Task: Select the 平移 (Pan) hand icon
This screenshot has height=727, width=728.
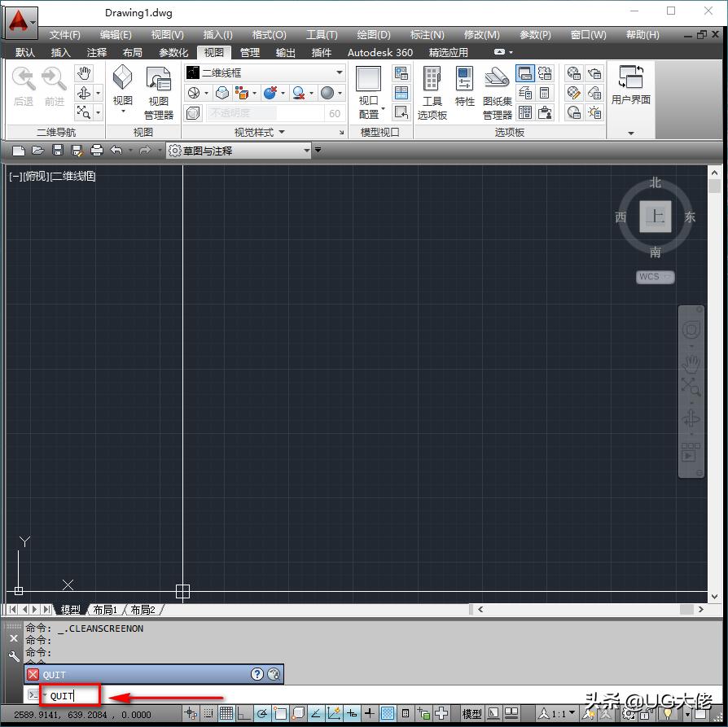Action: coord(86,74)
